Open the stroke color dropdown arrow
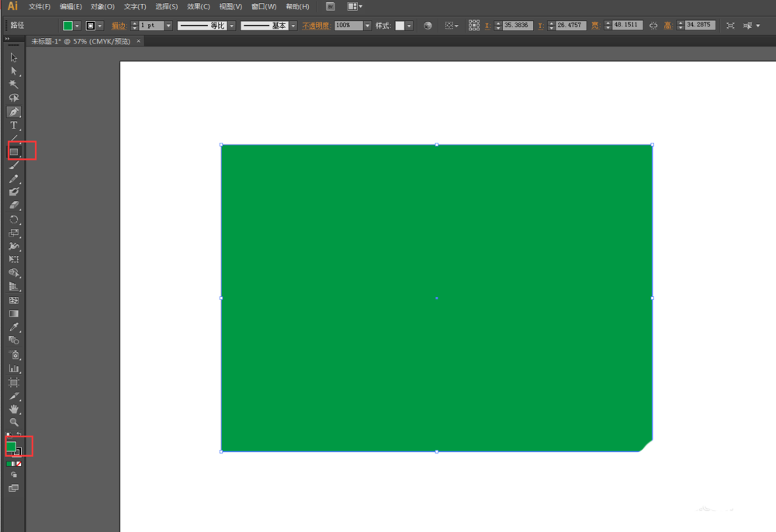The width and height of the screenshot is (776, 532). (100, 26)
